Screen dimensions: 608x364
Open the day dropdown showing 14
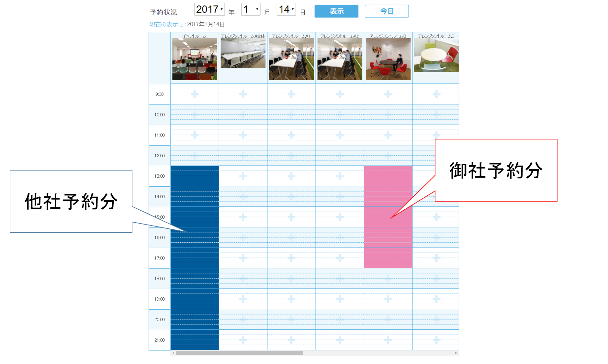[x=286, y=9]
